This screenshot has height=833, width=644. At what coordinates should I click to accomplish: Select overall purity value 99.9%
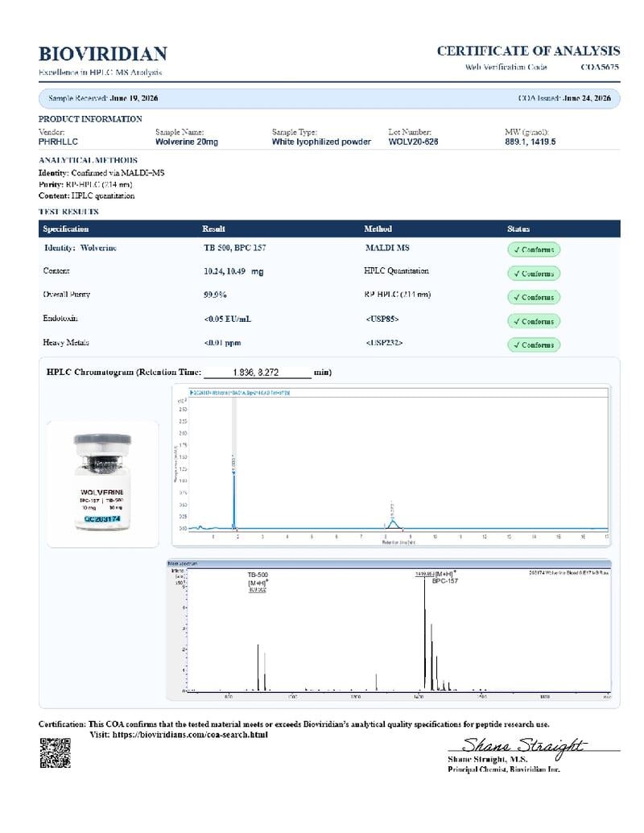[x=215, y=295]
